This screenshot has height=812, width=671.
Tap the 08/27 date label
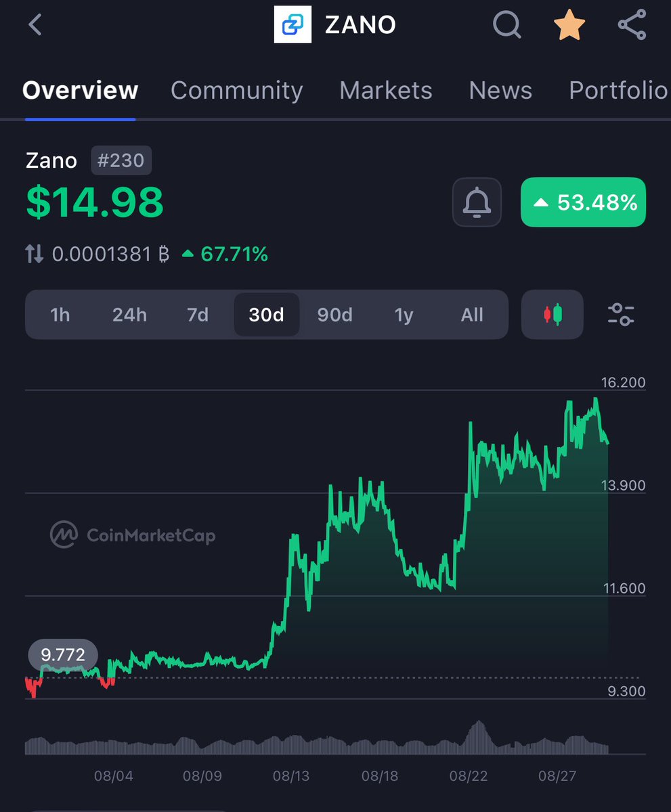(557, 775)
